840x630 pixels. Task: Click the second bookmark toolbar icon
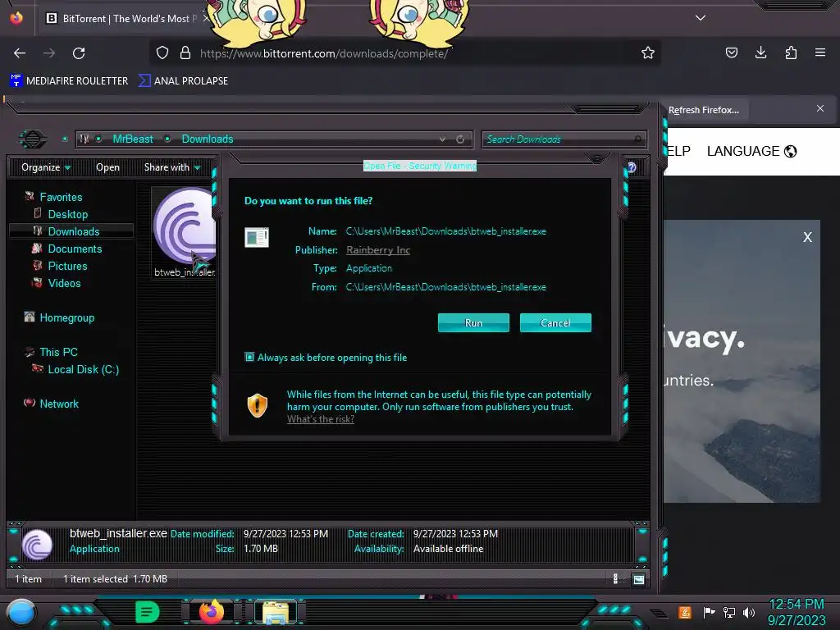point(144,81)
